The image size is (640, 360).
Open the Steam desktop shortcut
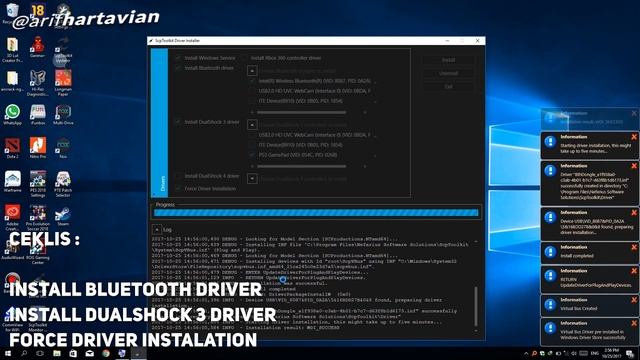tap(63, 216)
